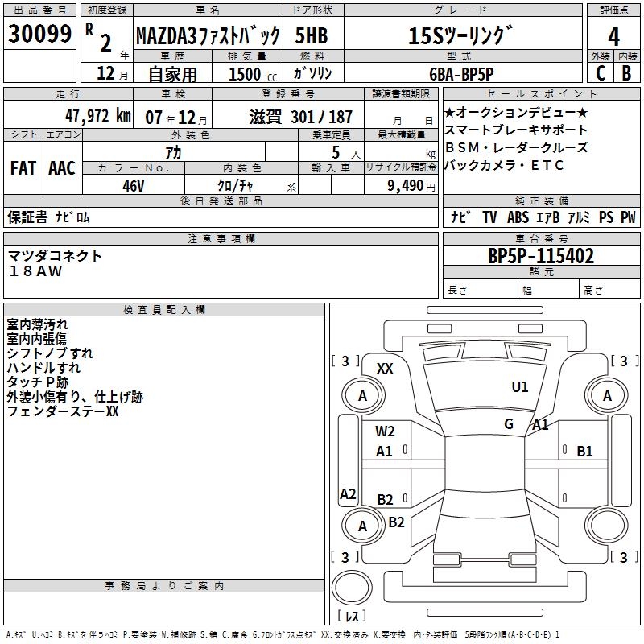Screen dimensions: 644x644
Task: Click the interior rating B
Action: (626, 73)
